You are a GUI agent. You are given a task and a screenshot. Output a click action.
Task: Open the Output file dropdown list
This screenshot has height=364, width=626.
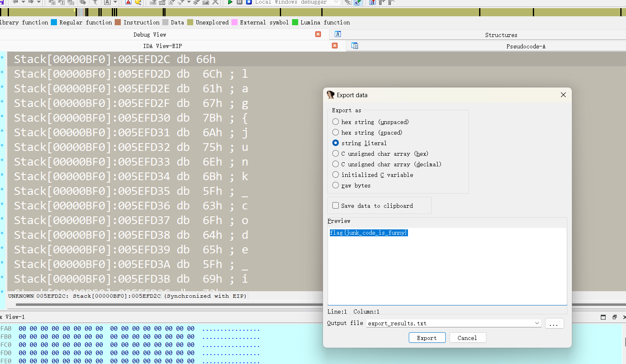click(537, 323)
